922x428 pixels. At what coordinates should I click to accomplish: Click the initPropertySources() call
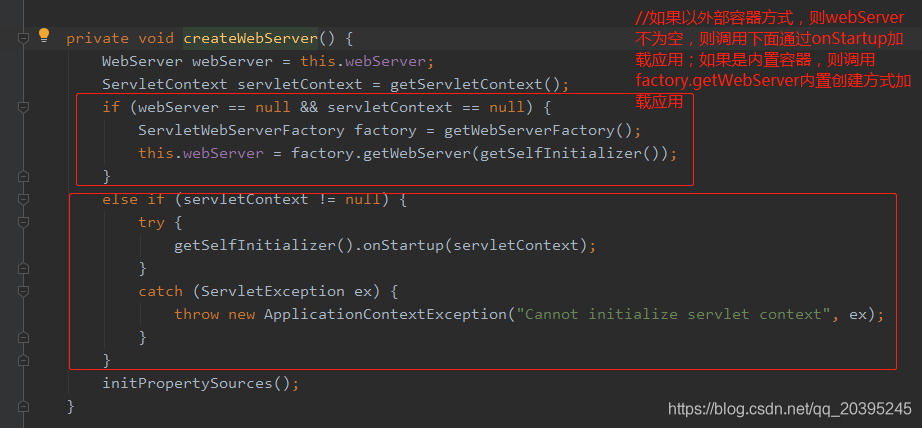point(200,383)
